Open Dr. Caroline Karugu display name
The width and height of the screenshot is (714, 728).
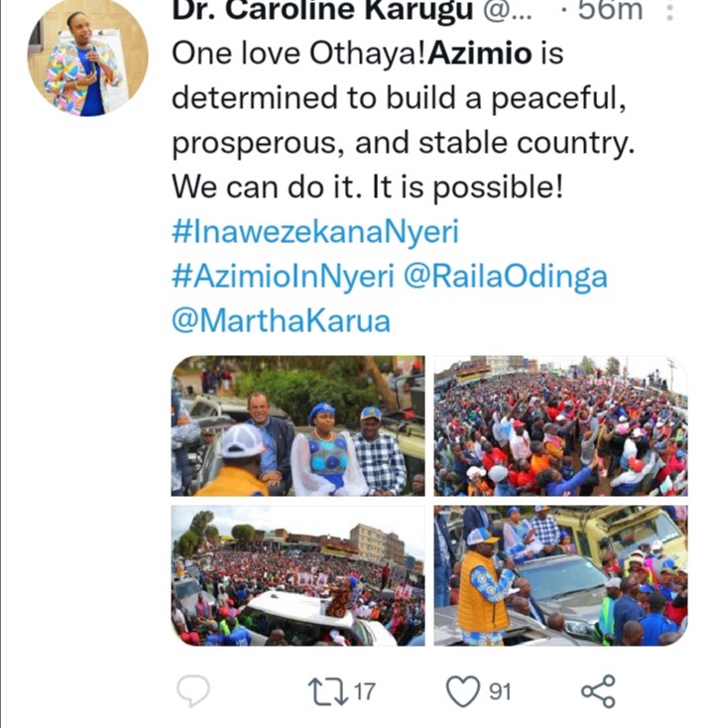click(x=322, y=10)
